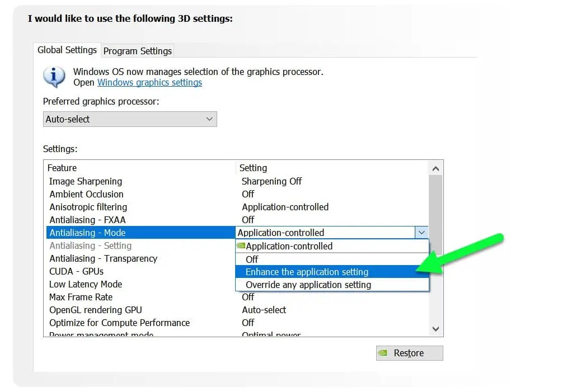The height and width of the screenshot is (392, 562).
Task: Choose Override any application setting
Action: pyautogui.click(x=332, y=285)
